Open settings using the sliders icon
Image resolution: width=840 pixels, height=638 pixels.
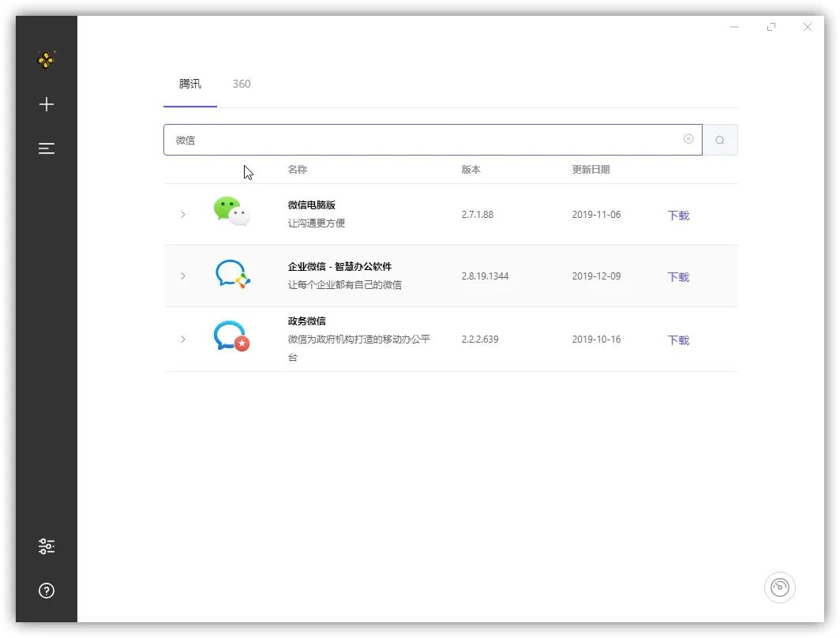(x=46, y=546)
